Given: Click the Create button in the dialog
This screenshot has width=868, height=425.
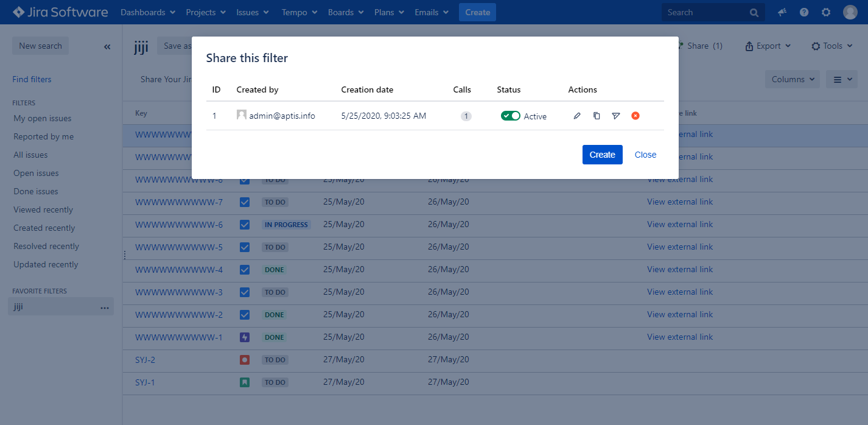Looking at the screenshot, I should (602, 155).
